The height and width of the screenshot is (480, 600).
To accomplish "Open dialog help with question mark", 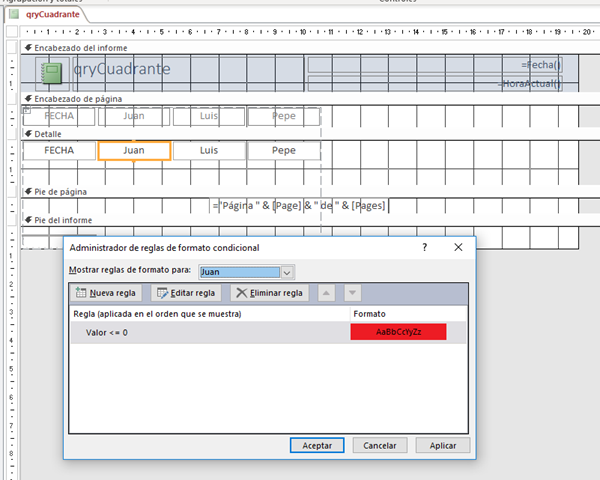I will coord(424,247).
